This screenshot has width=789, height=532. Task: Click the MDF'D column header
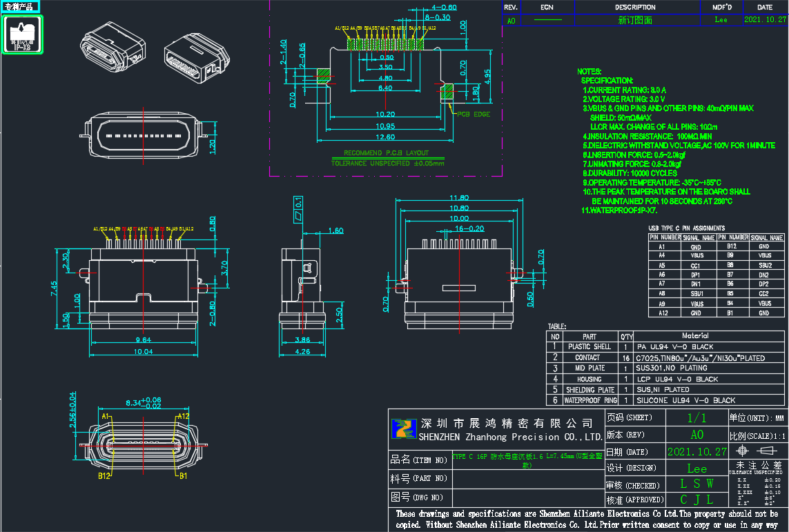click(722, 7)
